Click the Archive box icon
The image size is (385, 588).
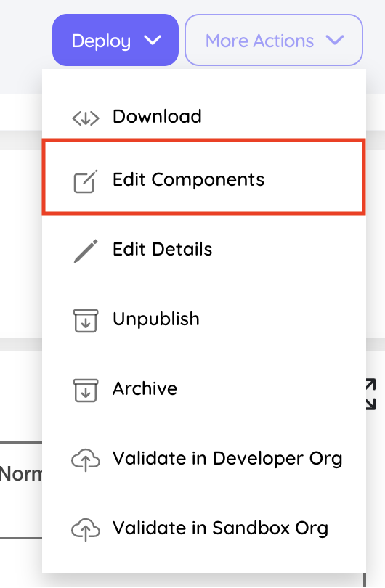pyautogui.click(x=86, y=391)
